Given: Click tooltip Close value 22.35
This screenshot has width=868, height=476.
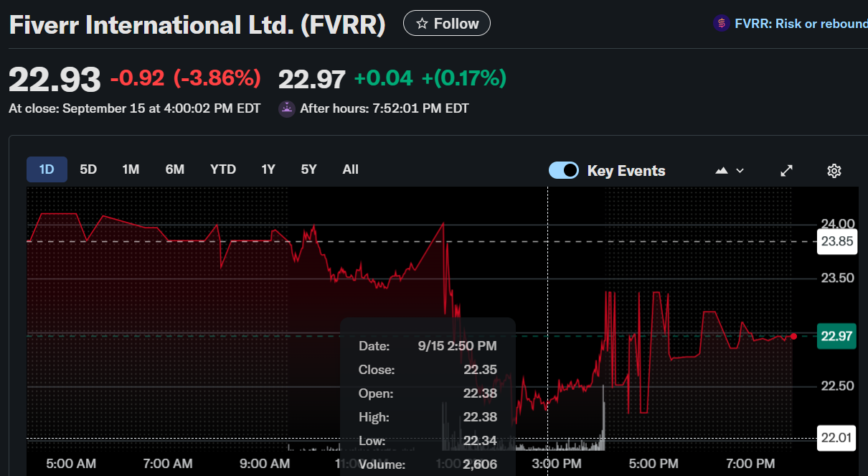Looking at the screenshot, I should (x=480, y=370).
